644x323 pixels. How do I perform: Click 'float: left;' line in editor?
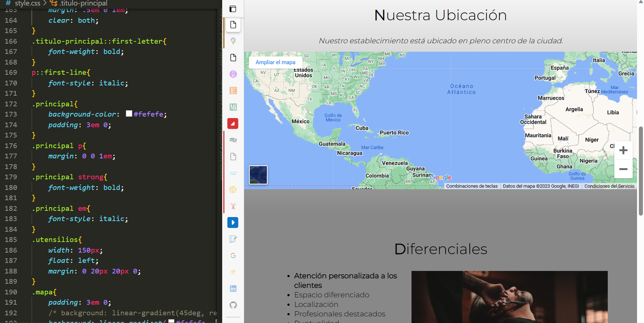coord(73,260)
